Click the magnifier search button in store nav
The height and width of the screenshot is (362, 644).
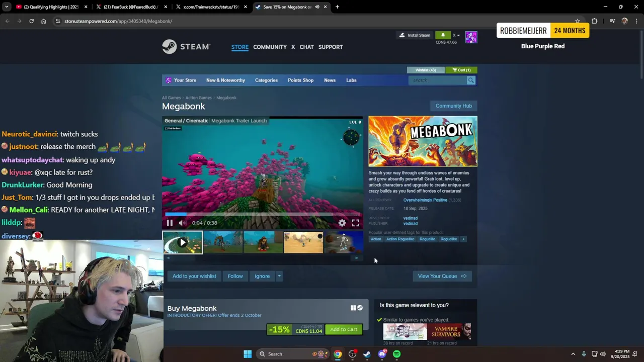(471, 80)
